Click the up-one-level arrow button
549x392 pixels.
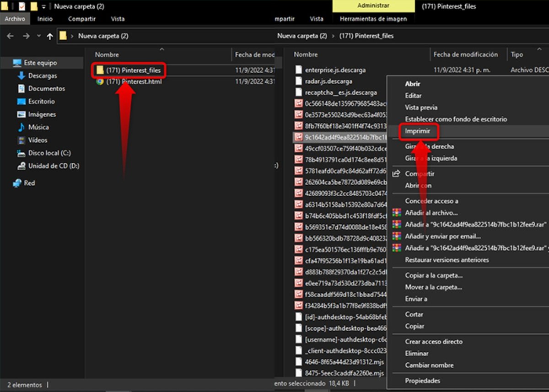point(50,36)
